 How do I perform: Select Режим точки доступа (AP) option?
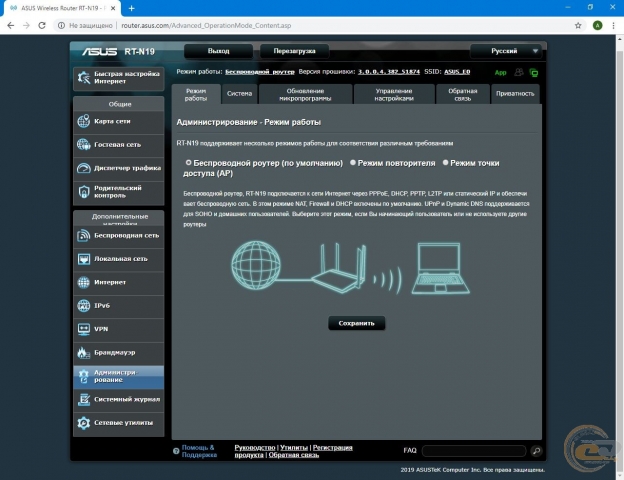point(446,163)
